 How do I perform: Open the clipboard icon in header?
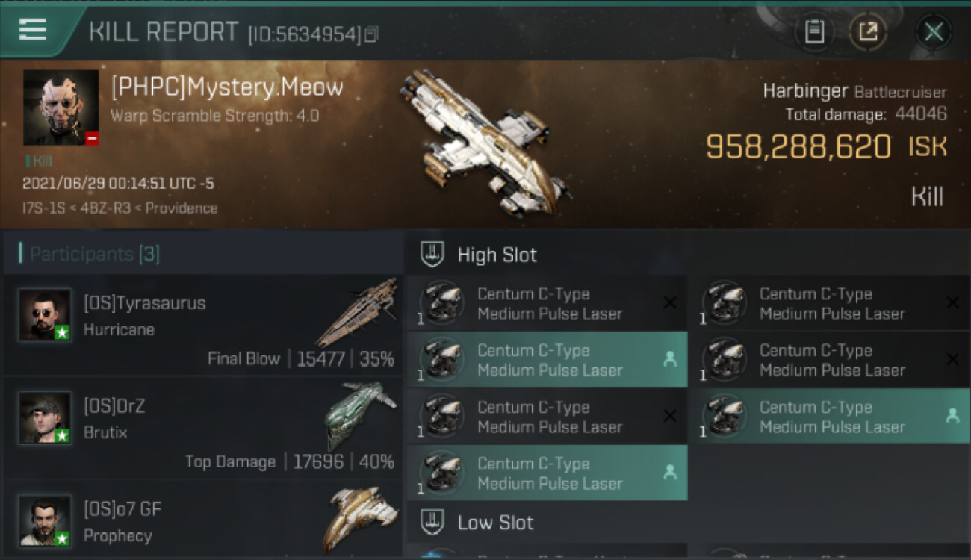point(814,31)
